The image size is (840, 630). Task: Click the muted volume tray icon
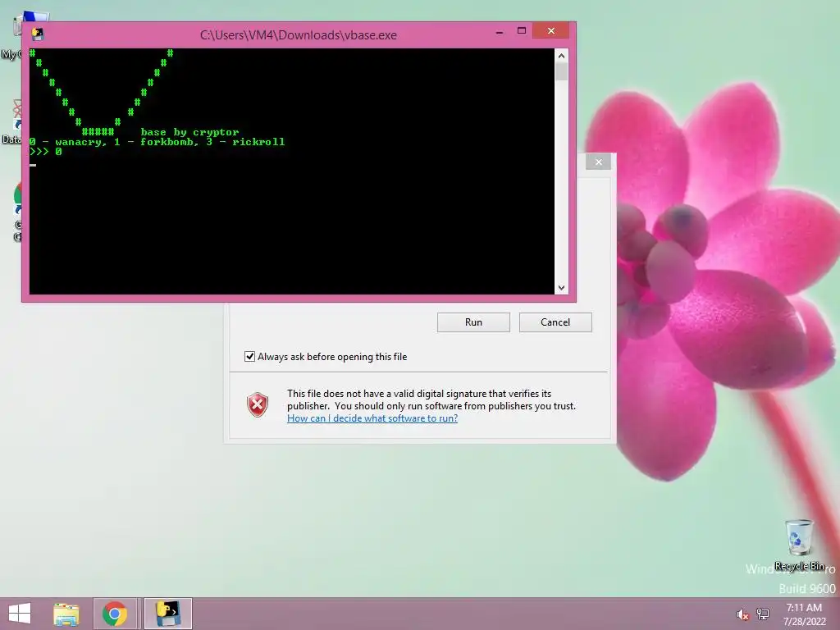coord(742,614)
